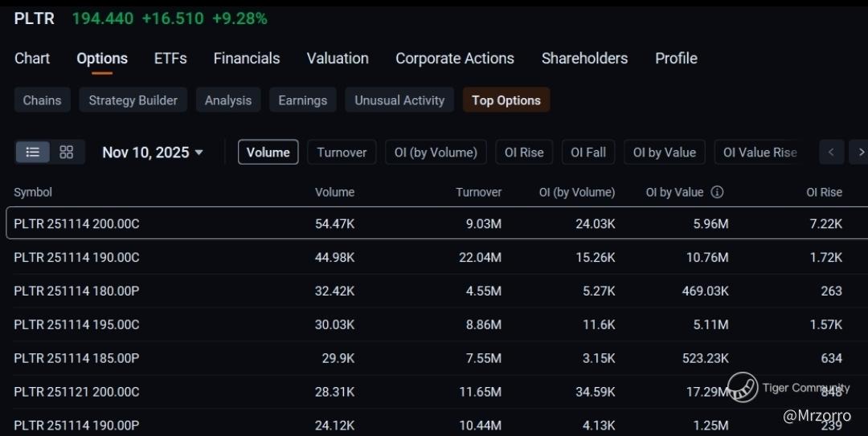Switch to grid view layout
Image resolution: width=868 pixels, height=436 pixels.
(67, 152)
